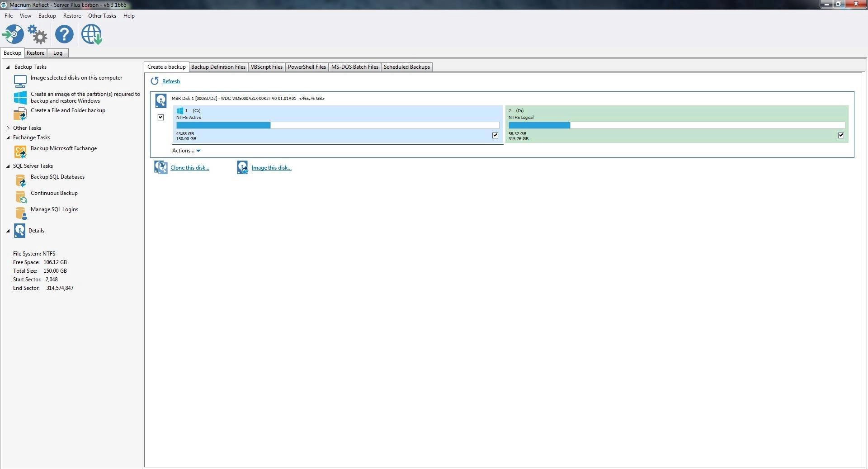Click Create an image of partition(s) for Windows

tap(85, 97)
